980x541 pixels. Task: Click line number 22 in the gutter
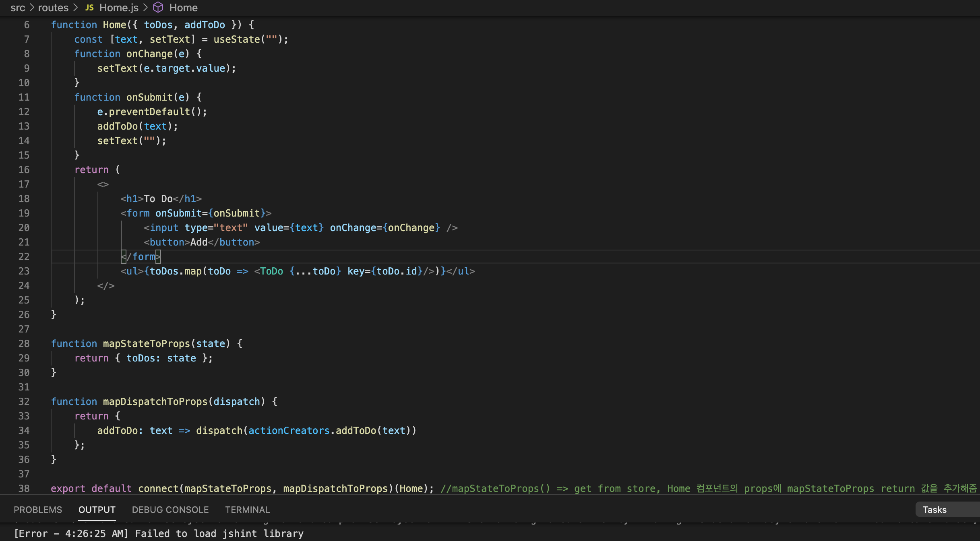pyautogui.click(x=24, y=257)
